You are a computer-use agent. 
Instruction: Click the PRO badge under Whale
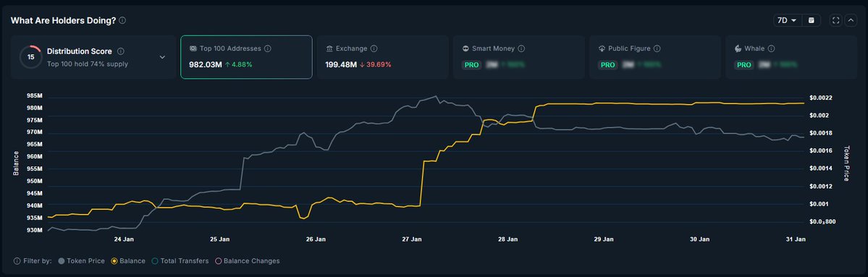744,64
